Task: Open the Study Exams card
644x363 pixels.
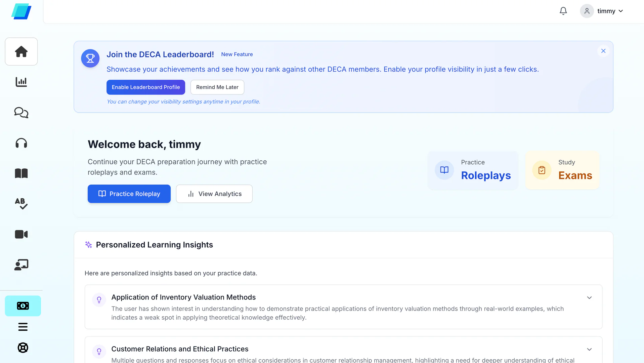Action: [562, 170]
